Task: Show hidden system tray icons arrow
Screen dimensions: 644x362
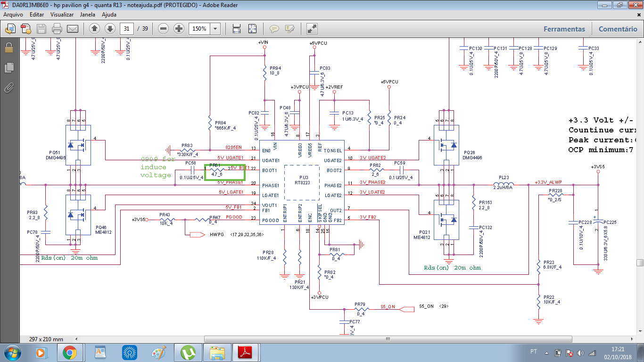Action: pos(546,353)
